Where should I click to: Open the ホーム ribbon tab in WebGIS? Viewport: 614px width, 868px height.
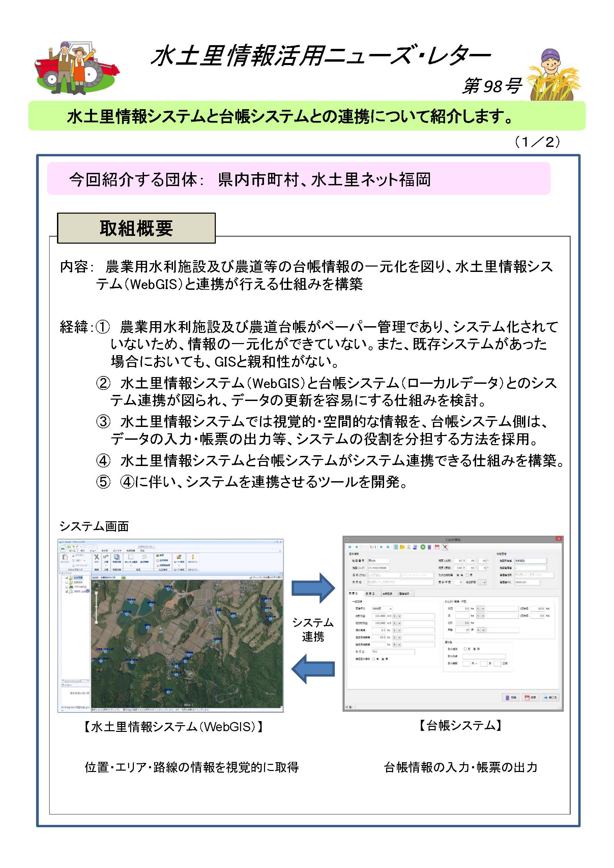coord(72,551)
